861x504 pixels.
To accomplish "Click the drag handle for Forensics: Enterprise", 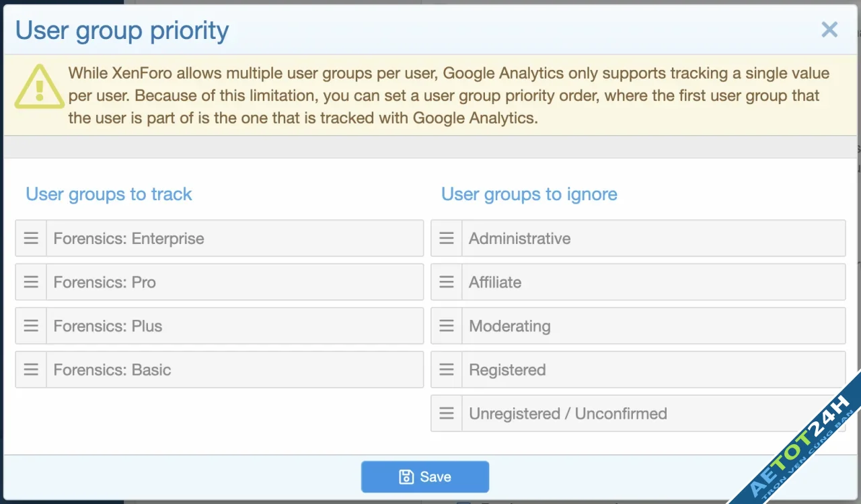I will [x=31, y=238].
